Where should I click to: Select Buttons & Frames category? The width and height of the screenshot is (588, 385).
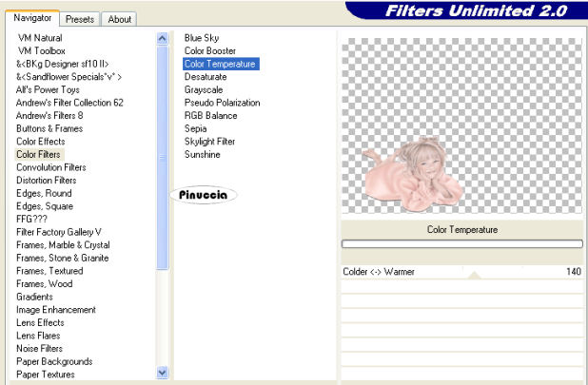point(49,128)
